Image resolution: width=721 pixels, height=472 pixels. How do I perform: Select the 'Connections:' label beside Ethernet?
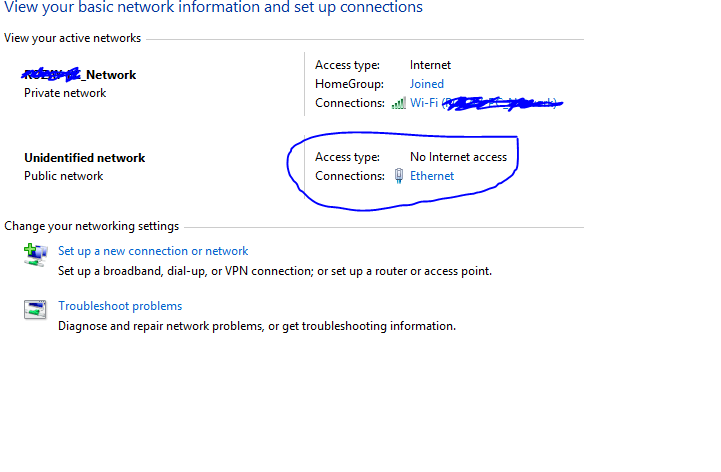click(350, 176)
